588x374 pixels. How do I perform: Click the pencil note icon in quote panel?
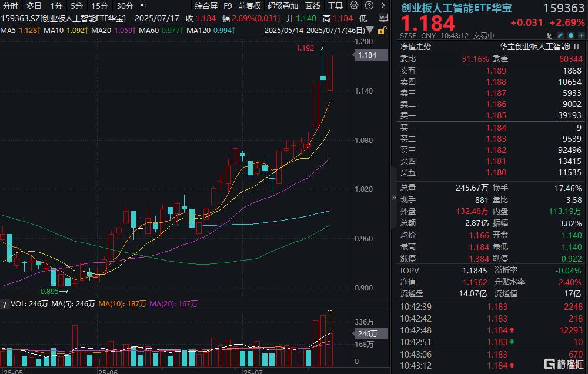560,35
